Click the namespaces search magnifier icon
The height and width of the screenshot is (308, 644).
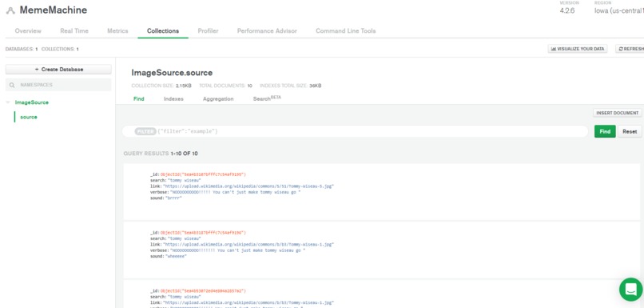pos(12,85)
